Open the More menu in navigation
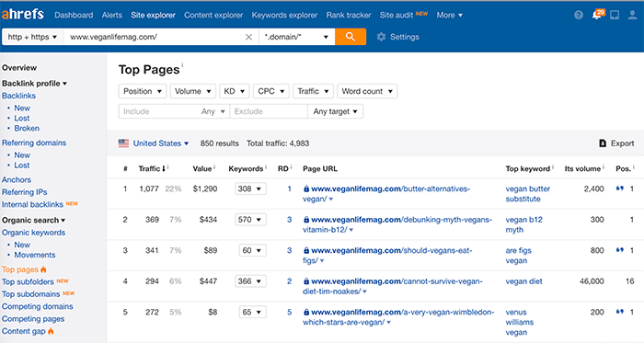Viewport: 644px width, 343px height. point(449,16)
